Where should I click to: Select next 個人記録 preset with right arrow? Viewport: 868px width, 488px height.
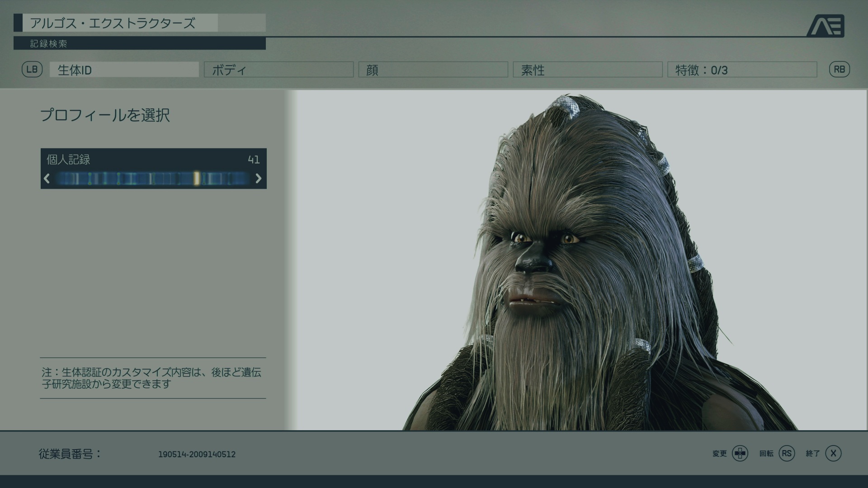click(x=259, y=178)
